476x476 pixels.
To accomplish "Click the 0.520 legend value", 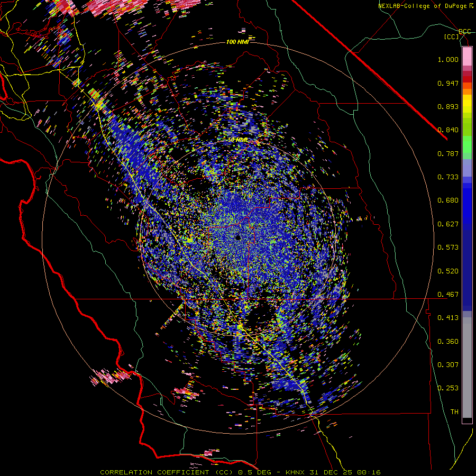I will 448,271.
